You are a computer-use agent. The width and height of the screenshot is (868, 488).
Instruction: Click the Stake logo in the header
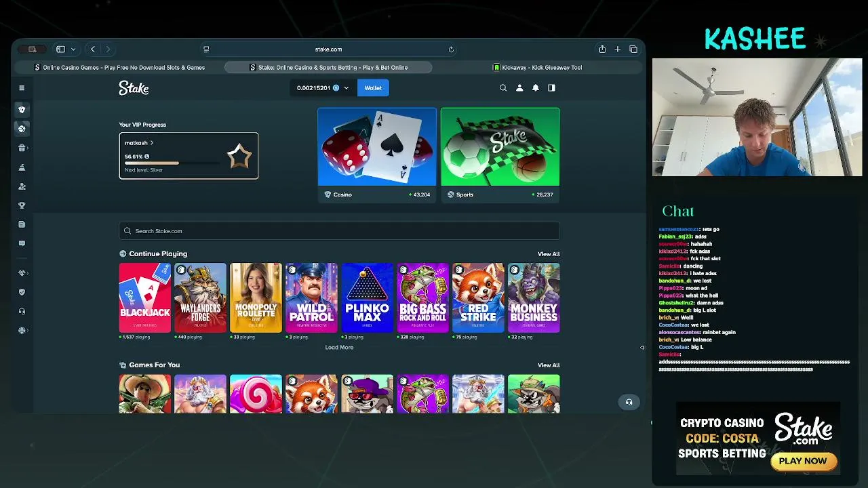tap(134, 88)
